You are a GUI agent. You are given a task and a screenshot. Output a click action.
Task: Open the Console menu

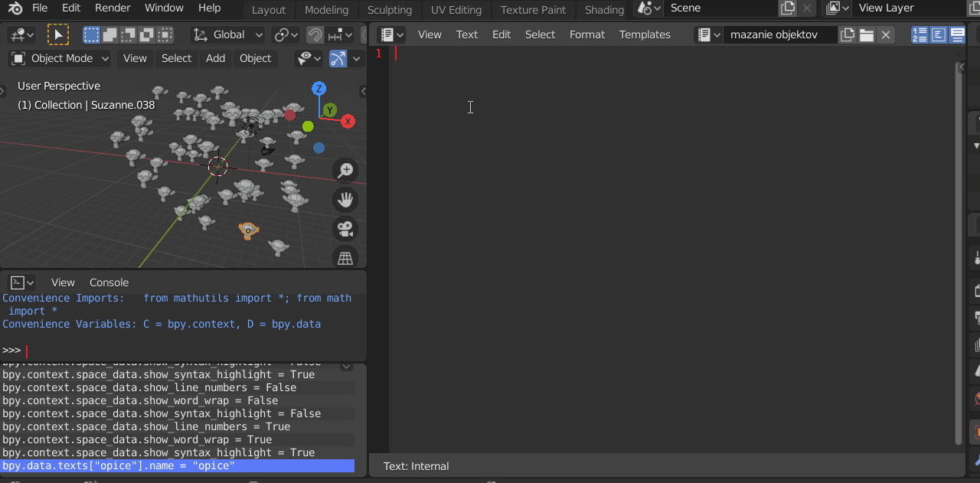tap(109, 282)
